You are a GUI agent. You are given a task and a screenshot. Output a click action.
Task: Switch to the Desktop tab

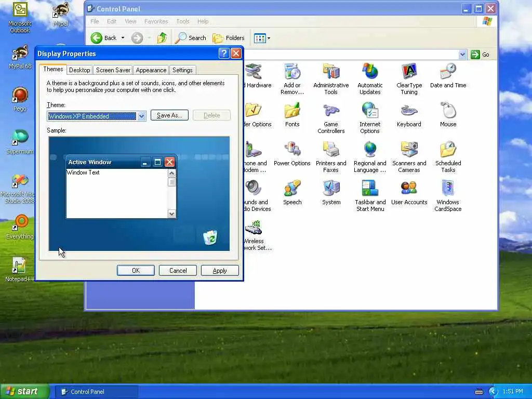79,70
